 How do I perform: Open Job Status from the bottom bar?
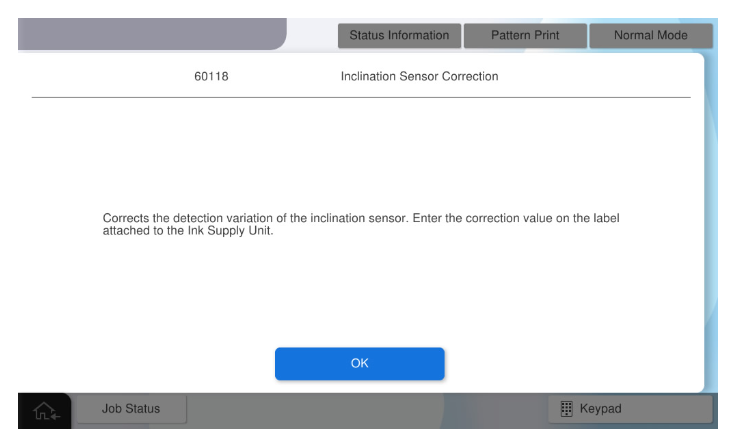tap(130, 408)
